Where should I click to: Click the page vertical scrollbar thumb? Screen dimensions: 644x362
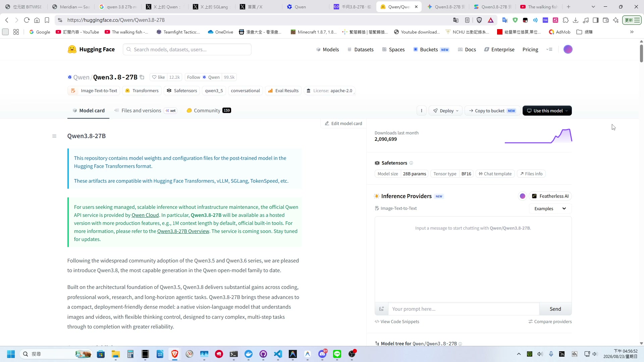click(x=641, y=53)
